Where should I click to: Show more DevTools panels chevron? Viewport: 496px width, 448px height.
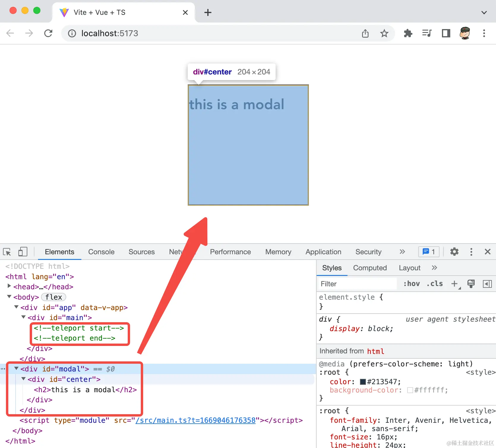pos(402,252)
